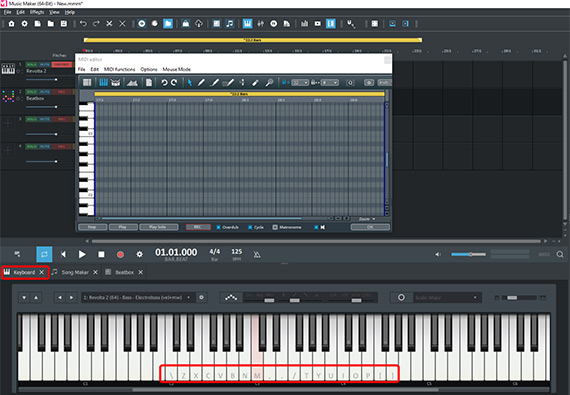Enable Metronome checkbox in MIDI editor
The image size is (570, 395).
click(275, 227)
